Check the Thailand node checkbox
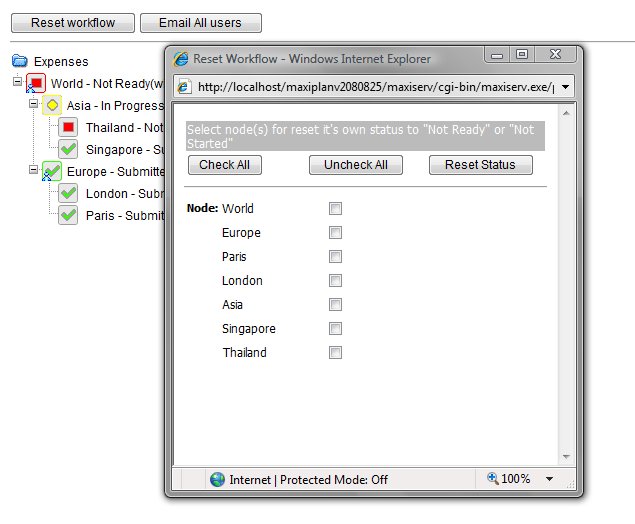 (336, 353)
